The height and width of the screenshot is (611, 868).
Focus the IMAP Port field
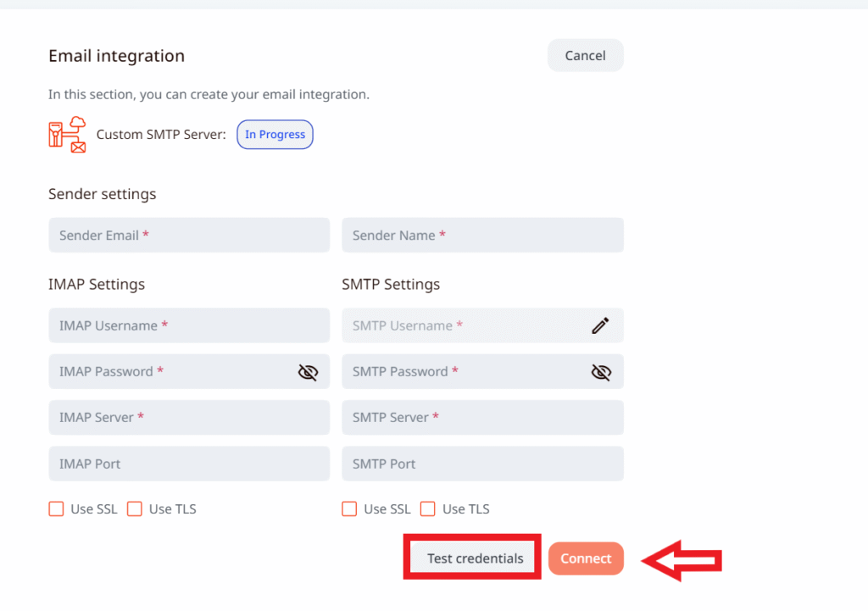(188, 464)
